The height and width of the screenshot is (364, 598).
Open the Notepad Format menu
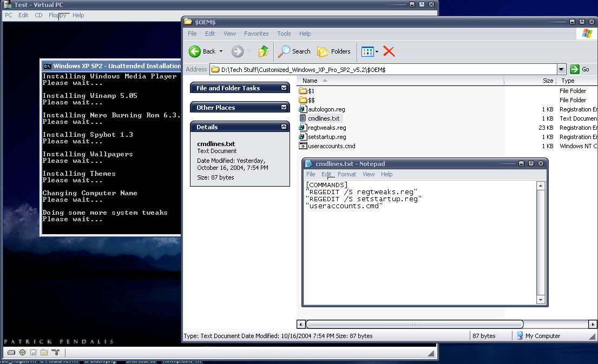tap(347, 174)
